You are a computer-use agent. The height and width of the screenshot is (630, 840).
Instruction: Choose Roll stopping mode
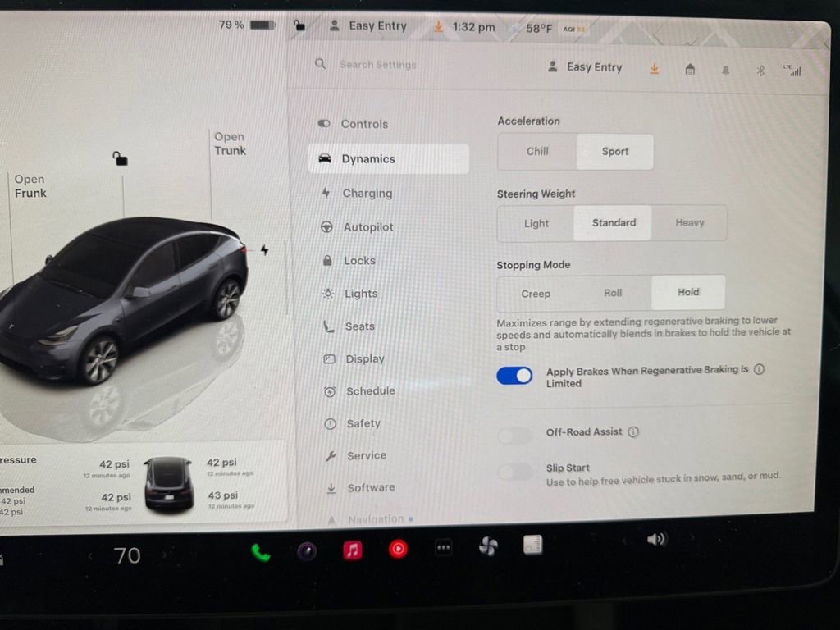point(613,293)
